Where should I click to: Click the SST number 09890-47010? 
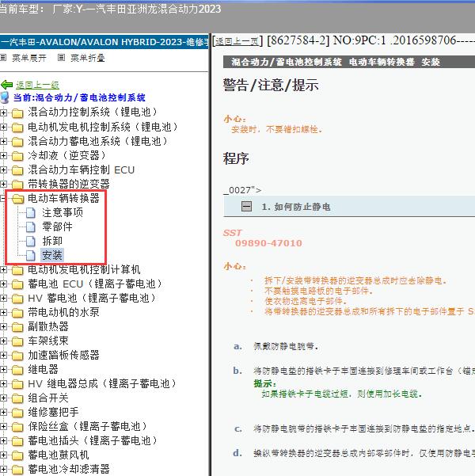pos(268,243)
